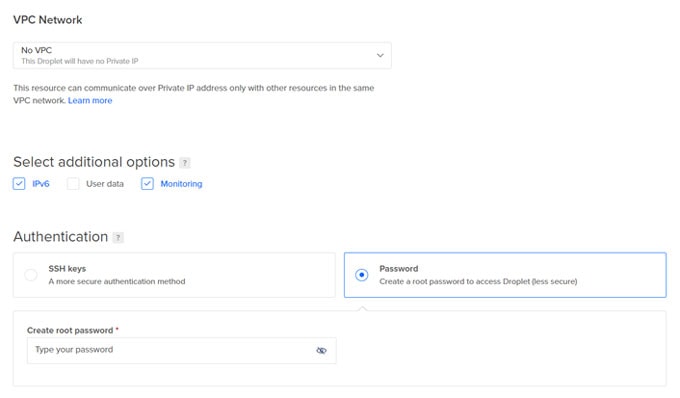Enable the User data checkbox
The width and height of the screenshot is (680, 398).
pos(73,184)
